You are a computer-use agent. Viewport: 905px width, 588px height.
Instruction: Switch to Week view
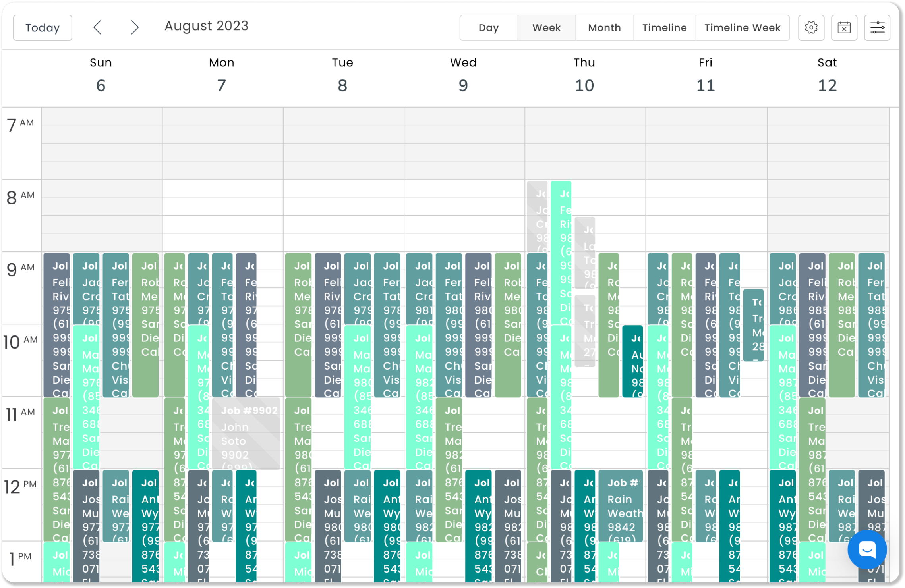(x=547, y=28)
